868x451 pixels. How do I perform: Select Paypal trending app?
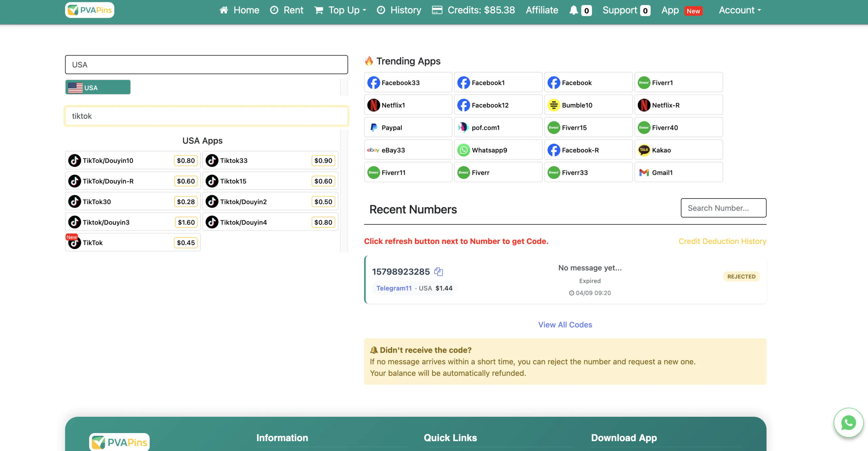(408, 127)
